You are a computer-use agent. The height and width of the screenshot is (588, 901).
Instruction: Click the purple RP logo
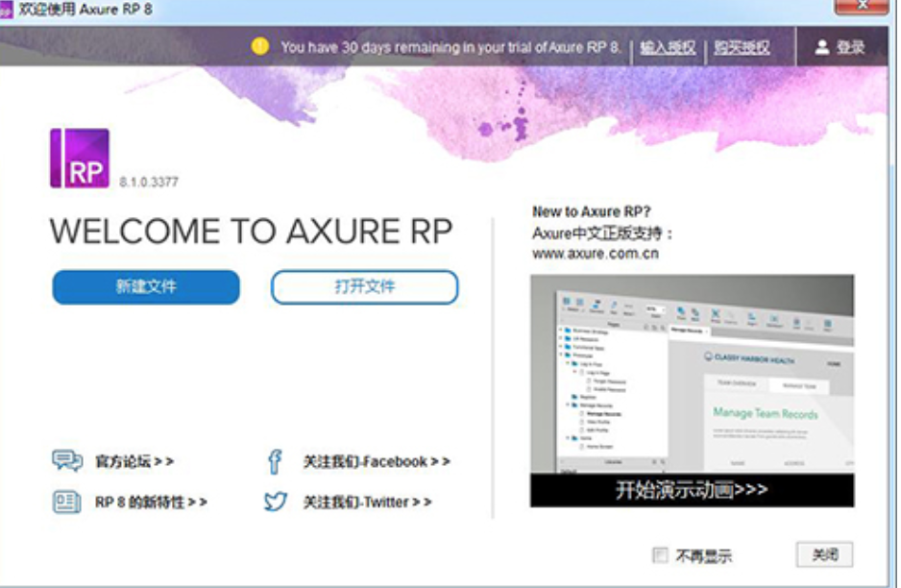click(x=80, y=159)
